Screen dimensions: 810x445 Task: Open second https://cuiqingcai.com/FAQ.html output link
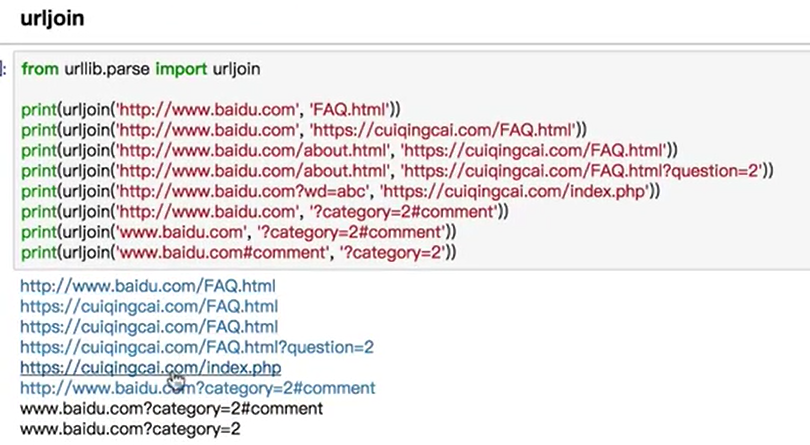[149, 327]
